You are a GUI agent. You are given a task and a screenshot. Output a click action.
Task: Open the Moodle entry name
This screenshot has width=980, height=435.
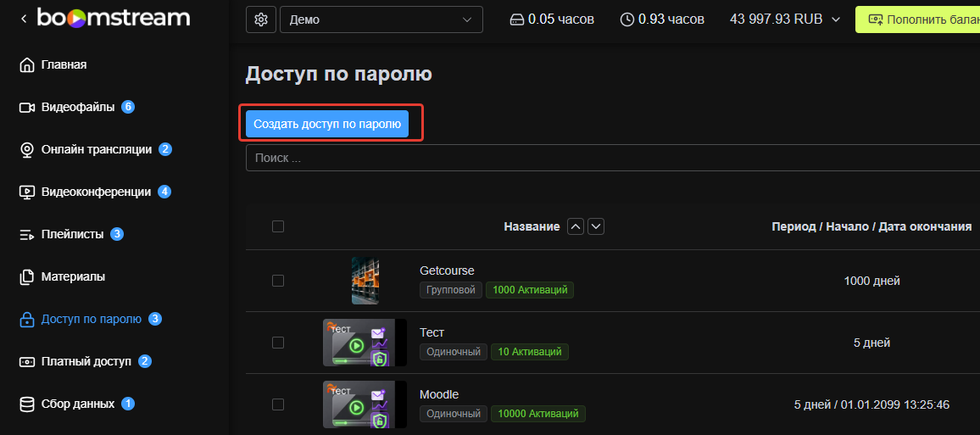click(439, 394)
